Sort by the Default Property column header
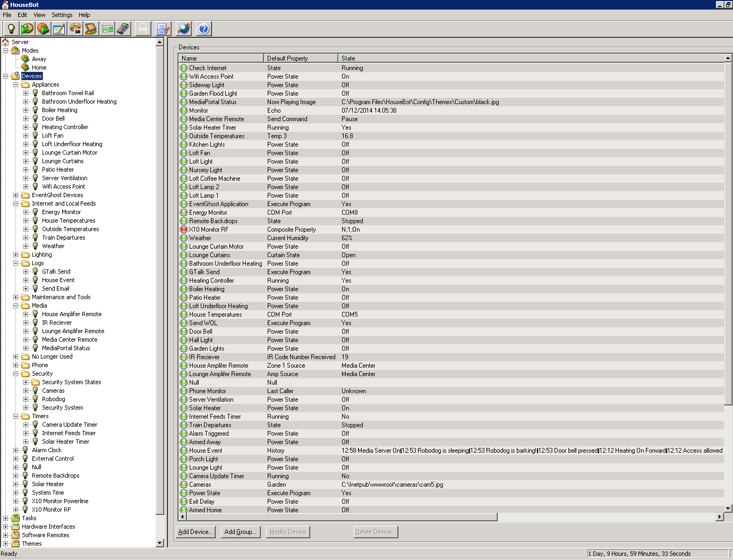The width and height of the screenshot is (733, 560). tap(301, 58)
